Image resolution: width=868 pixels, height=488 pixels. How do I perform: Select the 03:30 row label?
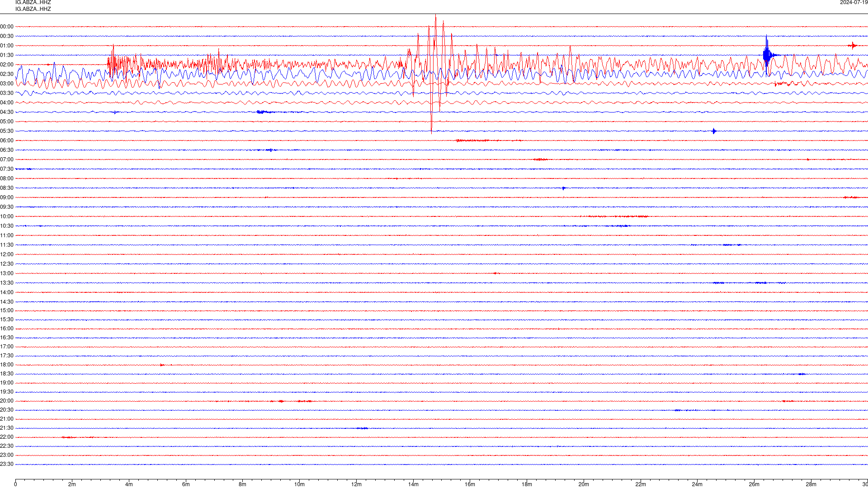point(7,93)
